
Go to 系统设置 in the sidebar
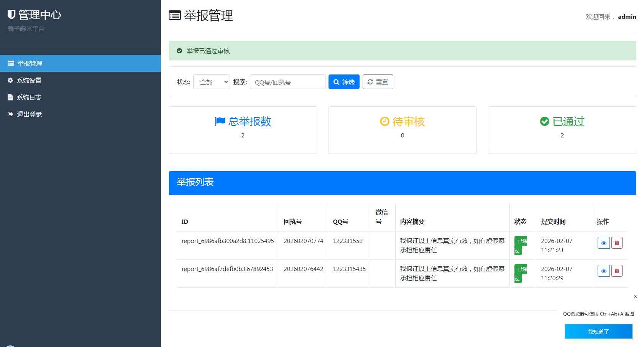point(29,80)
